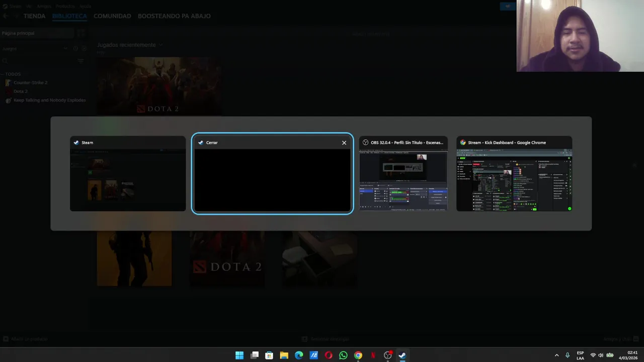Viewport: 644px width, 362px height.
Task: Open the advanced filters icon in library
Action: (81, 61)
